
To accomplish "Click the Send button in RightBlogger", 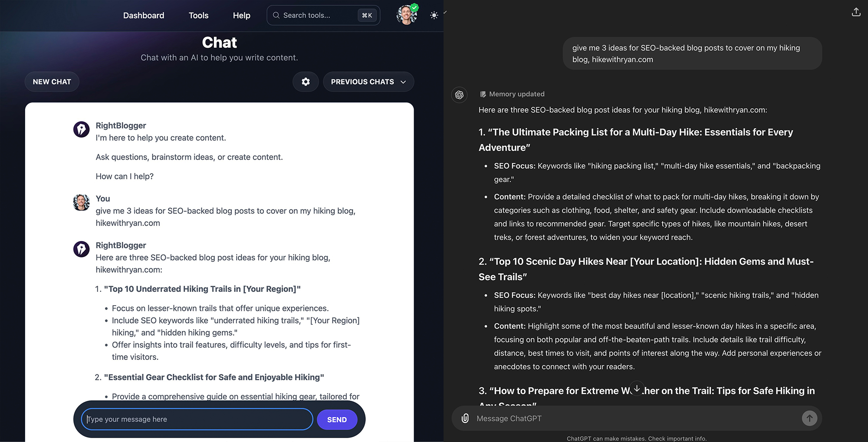I will [337, 419].
